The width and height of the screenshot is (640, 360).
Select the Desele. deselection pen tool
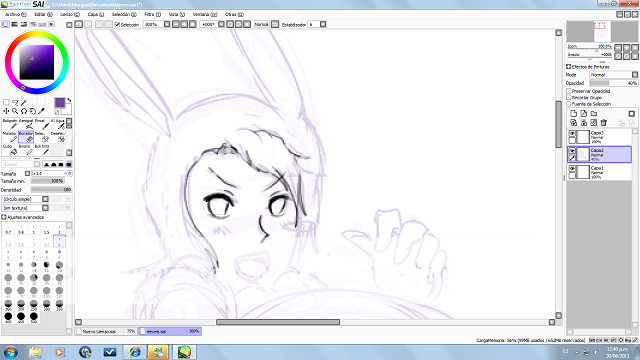(58, 137)
